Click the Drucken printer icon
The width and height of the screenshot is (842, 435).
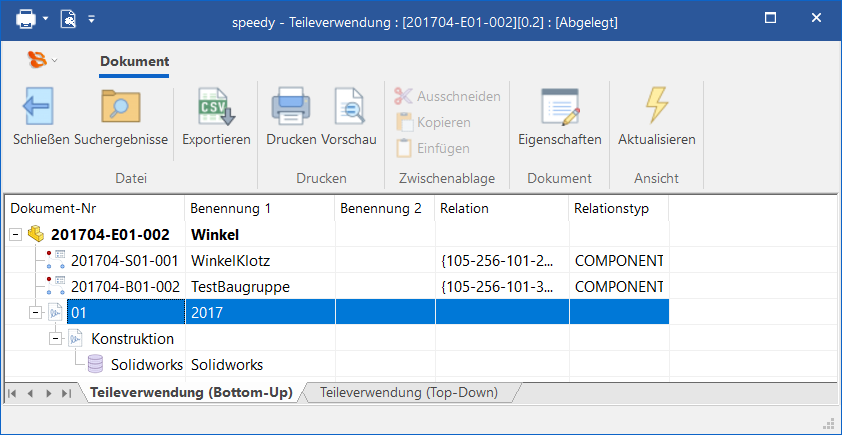291,106
